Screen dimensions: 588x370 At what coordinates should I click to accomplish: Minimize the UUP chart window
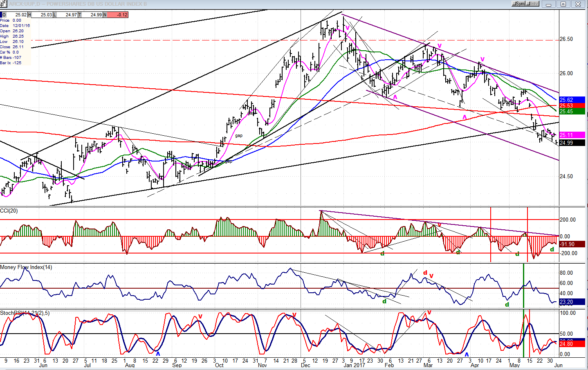(548, 4)
